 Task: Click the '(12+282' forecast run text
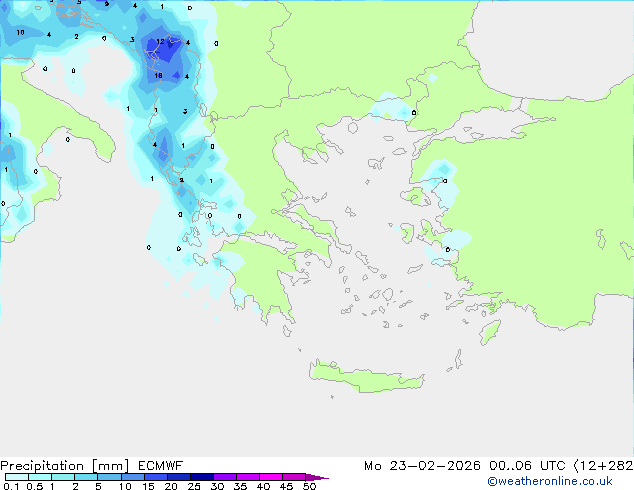(603, 466)
